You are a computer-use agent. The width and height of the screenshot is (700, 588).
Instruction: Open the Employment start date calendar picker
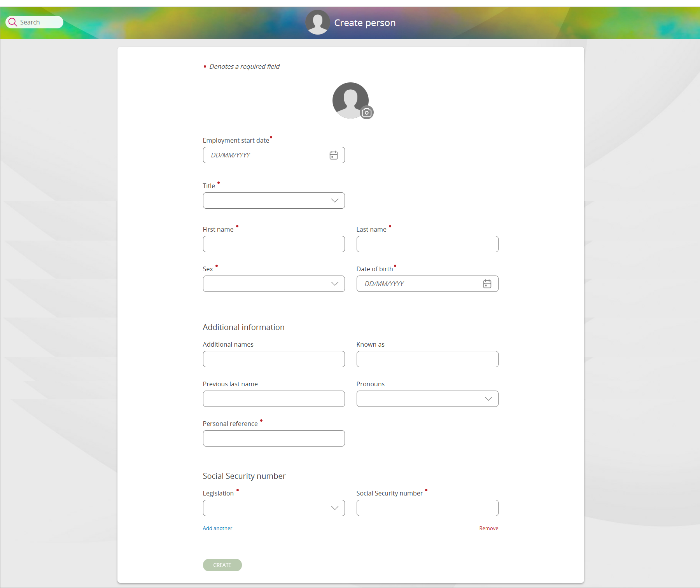click(x=333, y=155)
